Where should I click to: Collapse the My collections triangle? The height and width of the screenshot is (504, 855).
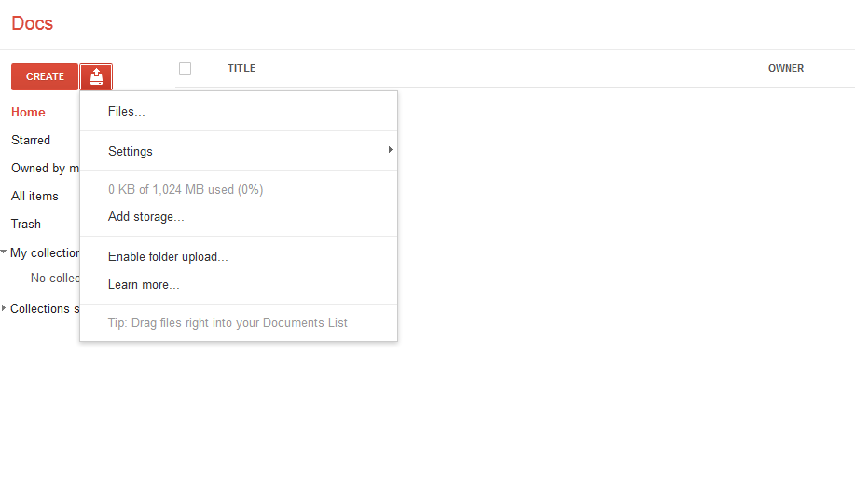pyautogui.click(x=4, y=252)
